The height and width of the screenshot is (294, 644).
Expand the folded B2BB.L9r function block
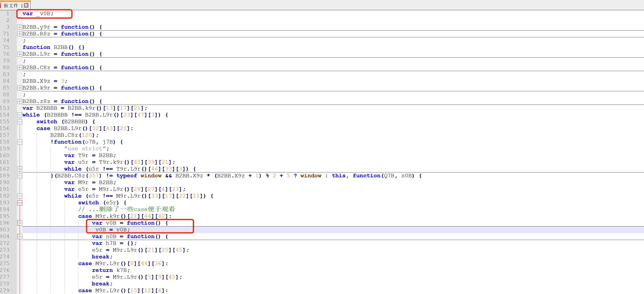[x=19, y=54]
